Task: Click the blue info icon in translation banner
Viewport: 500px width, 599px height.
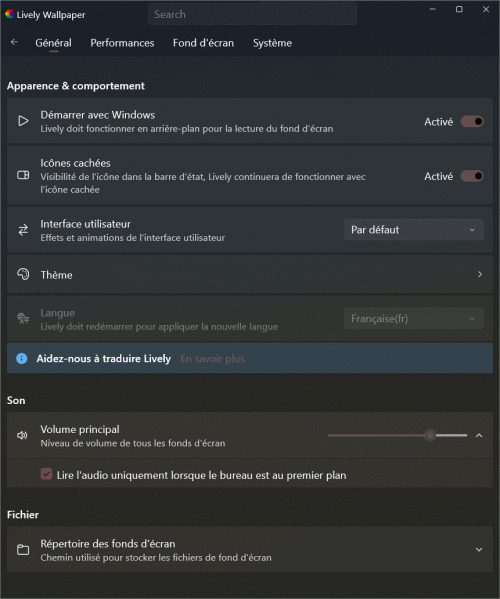Action: pos(22,358)
